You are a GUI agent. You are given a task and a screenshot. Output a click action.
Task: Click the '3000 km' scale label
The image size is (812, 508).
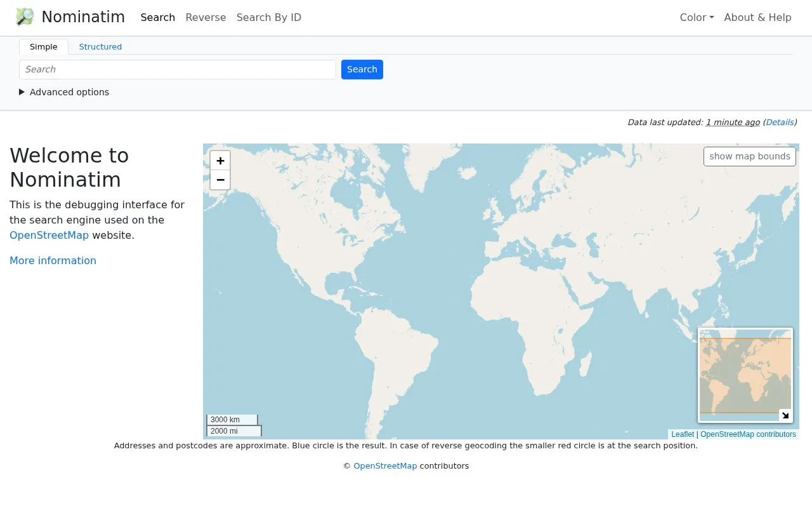click(x=232, y=420)
